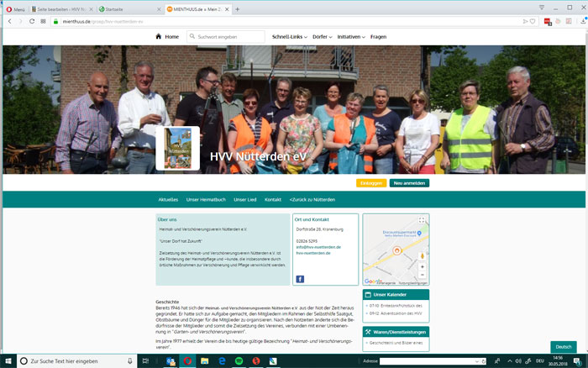Viewport: 588px width, 368px height.
Task: Open the hvv-nuetterden.de website link
Action: (x=313, y=253)
